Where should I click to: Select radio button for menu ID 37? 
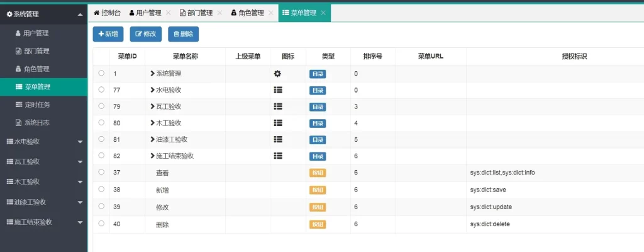pyautogui.click(x=101, y=172)
